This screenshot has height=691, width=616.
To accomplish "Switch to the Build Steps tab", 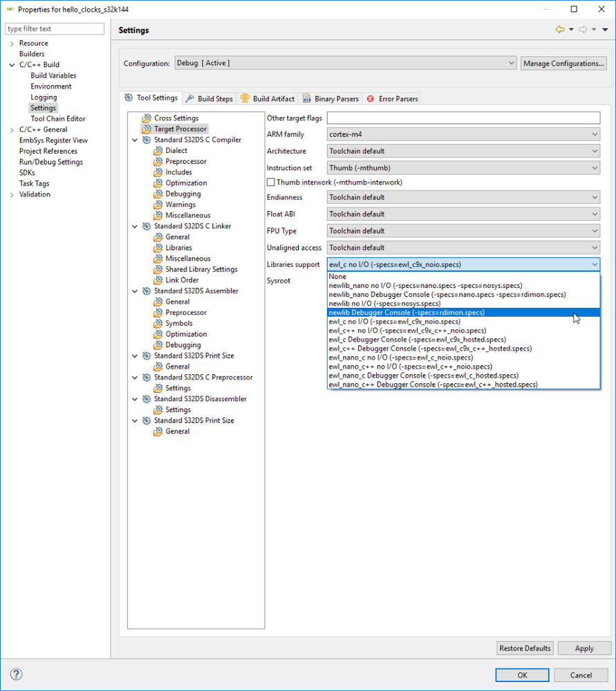I will click(209, 99).
